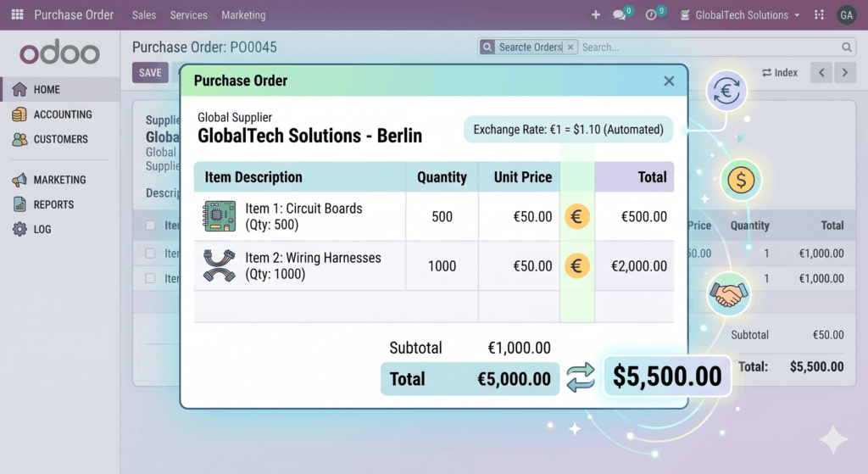Click Item 1: Circuit Boards description
The image size is (868, 474).
pyautogui.click(x=304, y=216)
